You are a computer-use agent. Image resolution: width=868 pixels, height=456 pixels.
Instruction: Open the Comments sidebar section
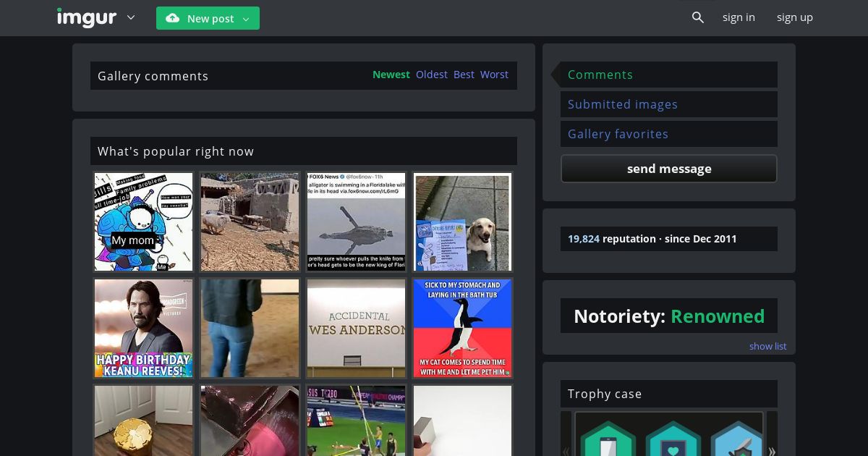coord(669,75)
